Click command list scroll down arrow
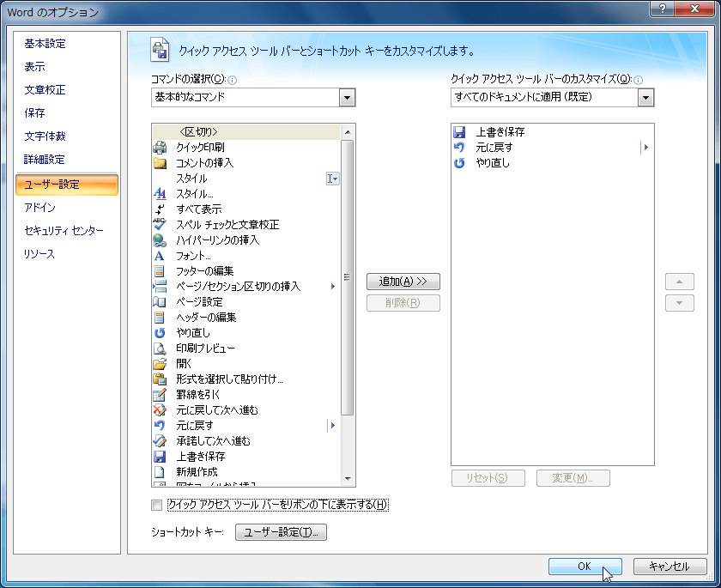Screen dimensions: 721x588 pos(348,479)
